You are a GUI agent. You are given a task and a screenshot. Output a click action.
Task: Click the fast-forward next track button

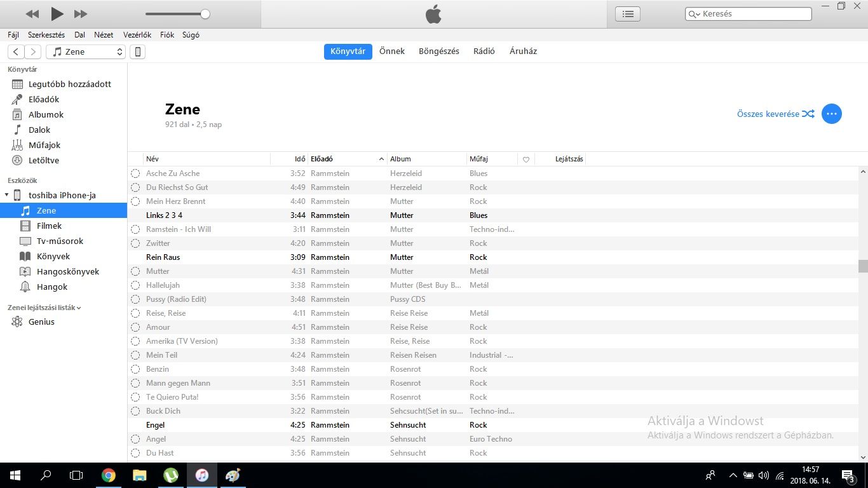[81, 14]
